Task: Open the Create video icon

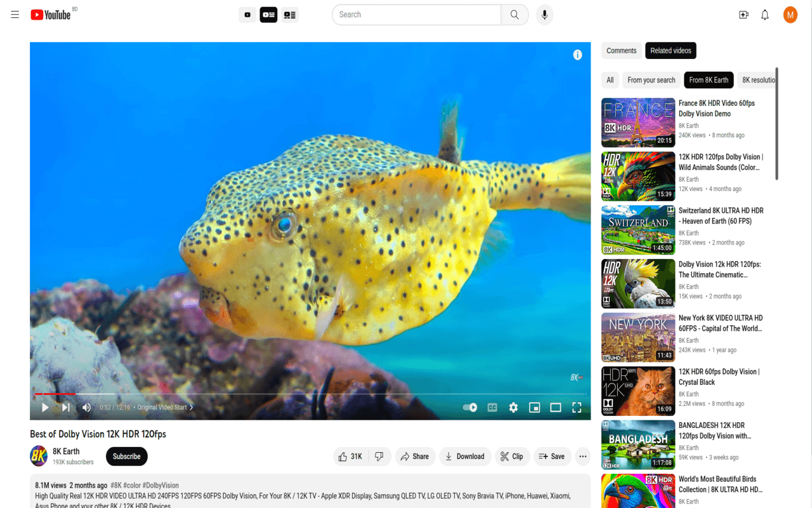Action: [x=743, y=15]
